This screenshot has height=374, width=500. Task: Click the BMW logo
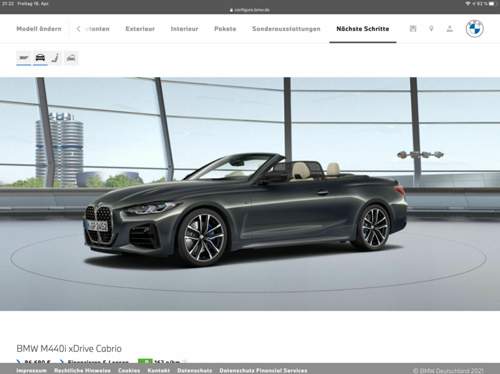(x=474, y=29)
